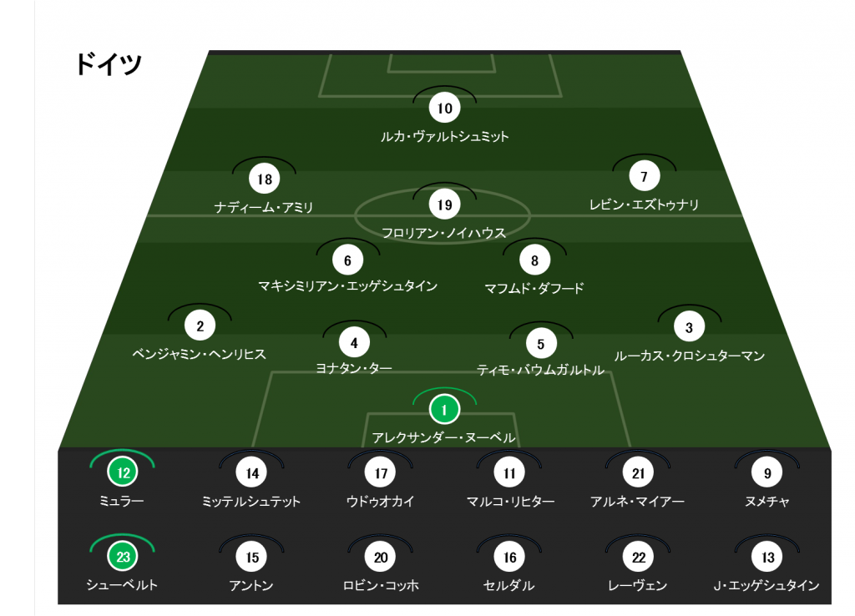
Task: Select substitute badge number 14
Action: (251, 473)
